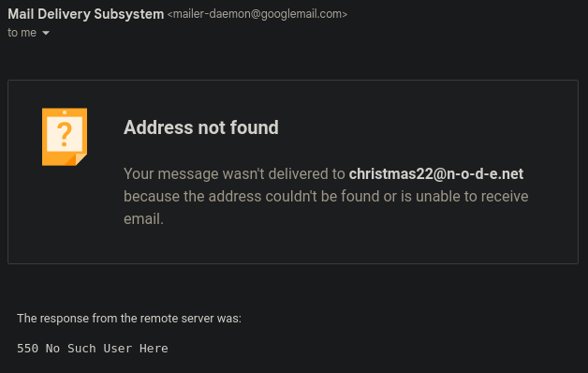Select the mailer-daemon@googlemail.com sender address
The width and height of the screenshot is (588, 373).
point(257,14)
